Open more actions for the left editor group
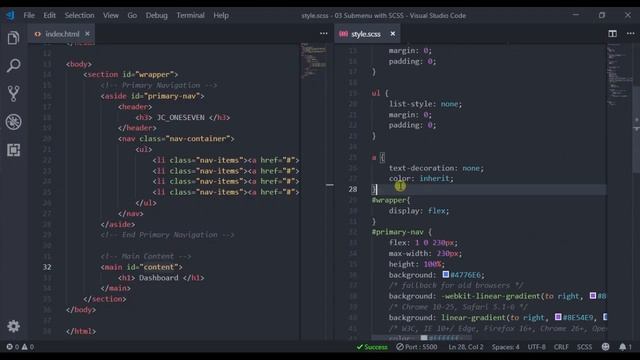This screenshot has height=360, width=640. 324,33
